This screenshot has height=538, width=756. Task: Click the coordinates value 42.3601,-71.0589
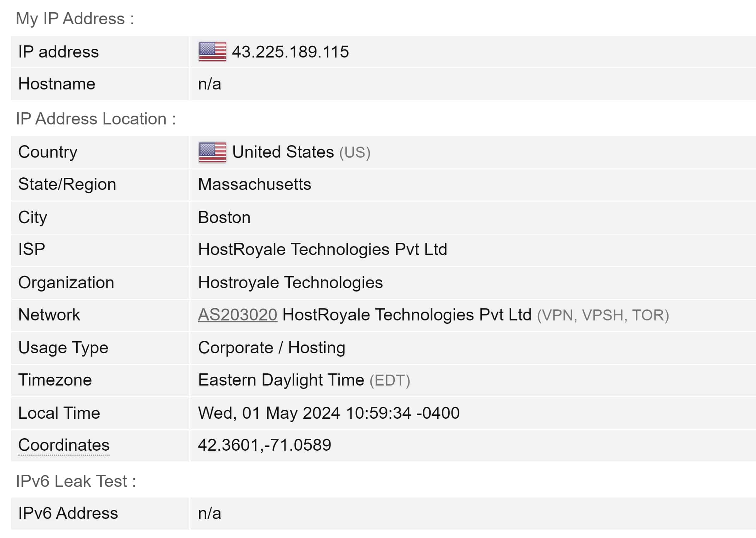264,445
